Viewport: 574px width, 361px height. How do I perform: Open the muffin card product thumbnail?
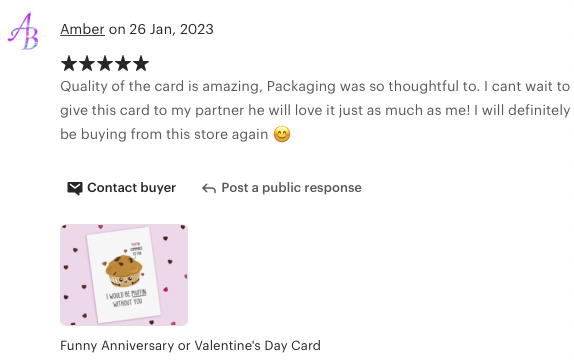click(124, 275)
